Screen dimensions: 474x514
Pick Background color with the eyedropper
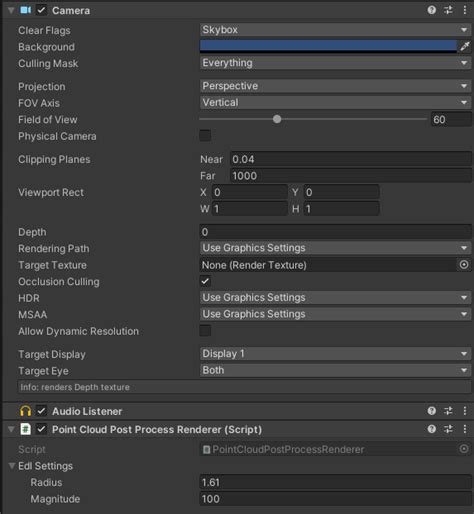point(465,47)
